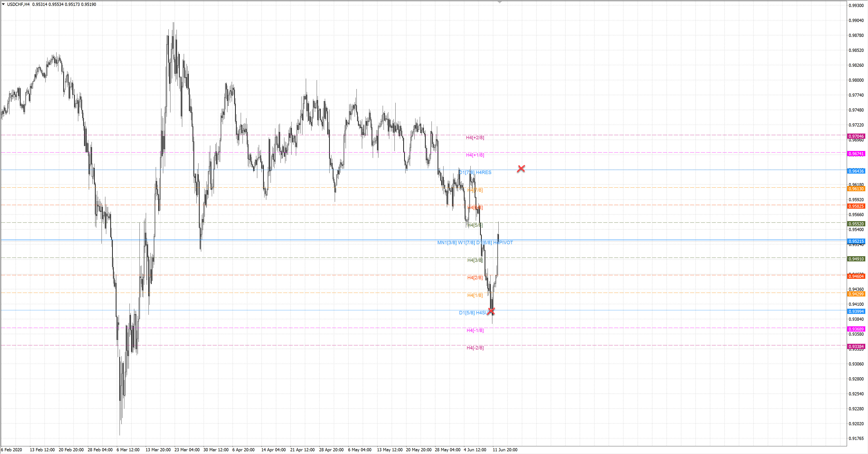Select the red X marker on D1[7/8] line
This screenshot has height=454, width=868.
tap(521, 168)
